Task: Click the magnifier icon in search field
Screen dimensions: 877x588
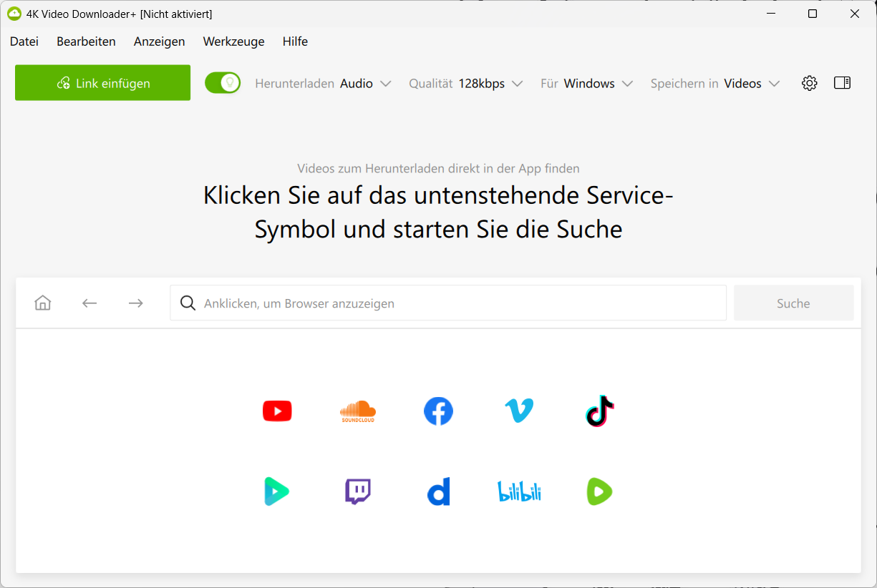Action: pyautogui.click(x=188, y=303)
